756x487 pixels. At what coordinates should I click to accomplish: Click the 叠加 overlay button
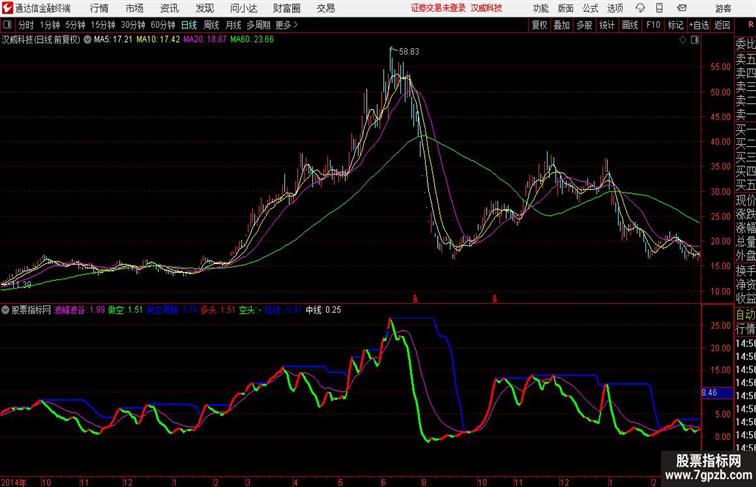562,25
